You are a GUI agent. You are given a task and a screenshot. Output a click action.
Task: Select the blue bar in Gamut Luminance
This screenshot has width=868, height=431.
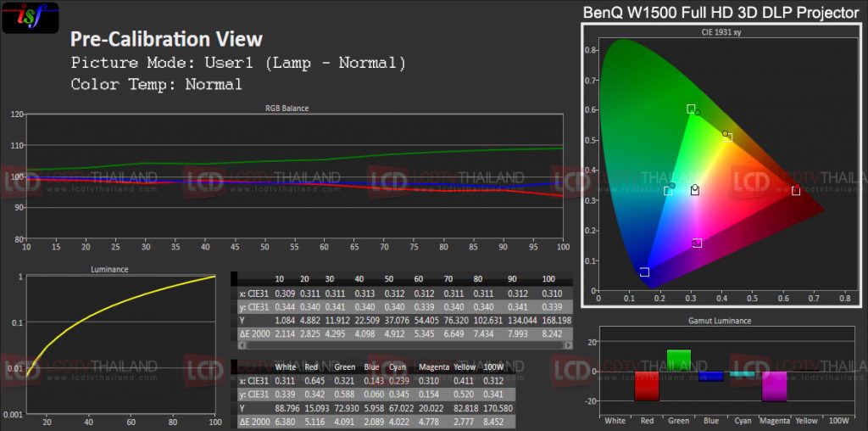tap(711, 376)
